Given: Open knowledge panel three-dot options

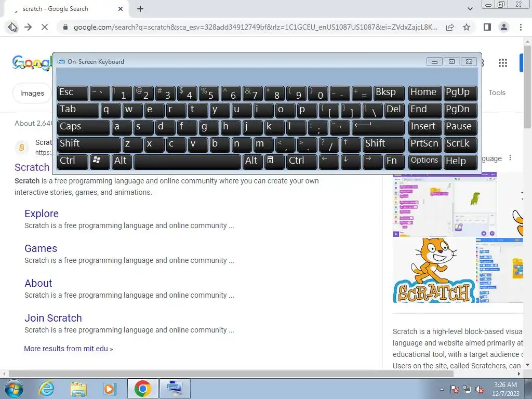Looking at the screenshot, I should [x=510, y=158].
